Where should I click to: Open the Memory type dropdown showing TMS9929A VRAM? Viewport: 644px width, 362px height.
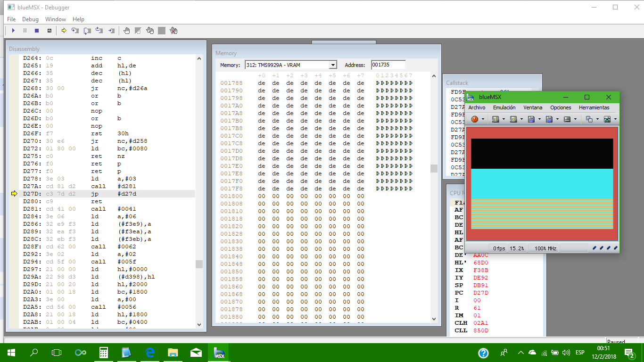pyautogui.click(x=333, y=65)
